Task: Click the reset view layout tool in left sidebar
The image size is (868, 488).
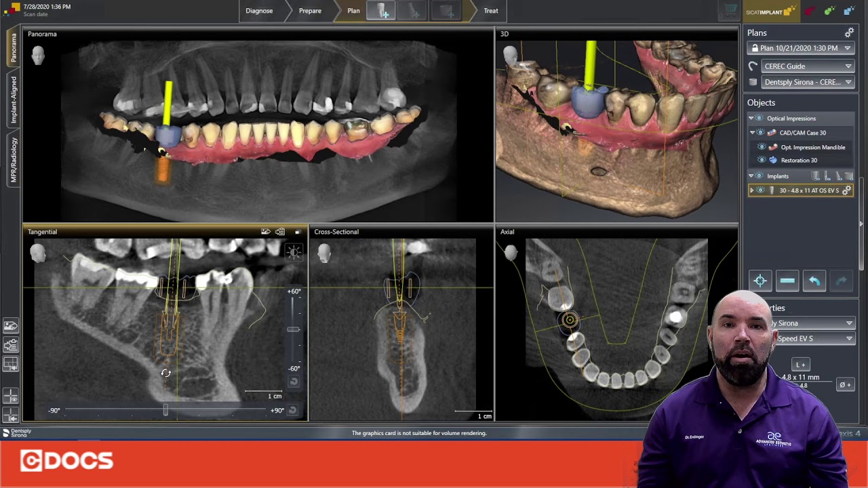Action: coord(10,365)
